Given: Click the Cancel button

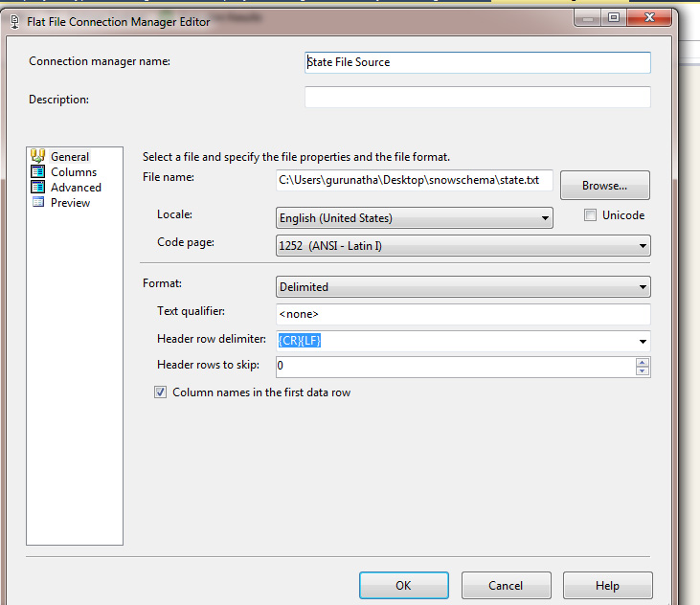Looking at the screenshot, I should [506, 585].
